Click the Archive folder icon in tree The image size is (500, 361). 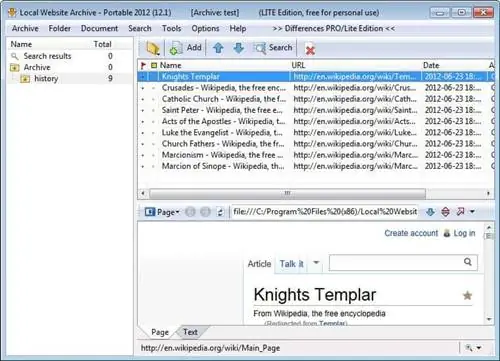tap(14, 68)
